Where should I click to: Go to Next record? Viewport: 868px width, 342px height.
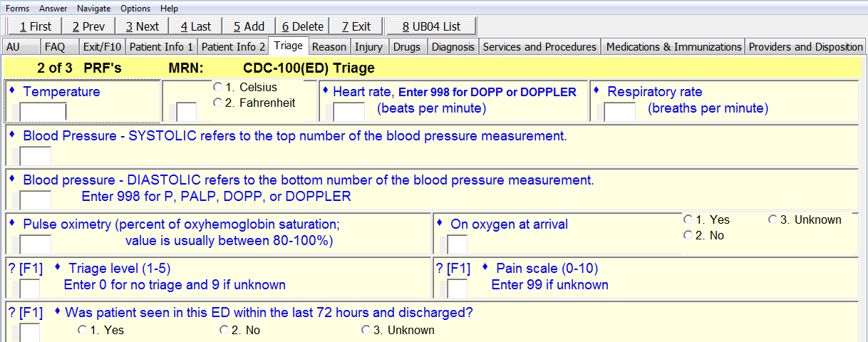click(x=142, y=26)
